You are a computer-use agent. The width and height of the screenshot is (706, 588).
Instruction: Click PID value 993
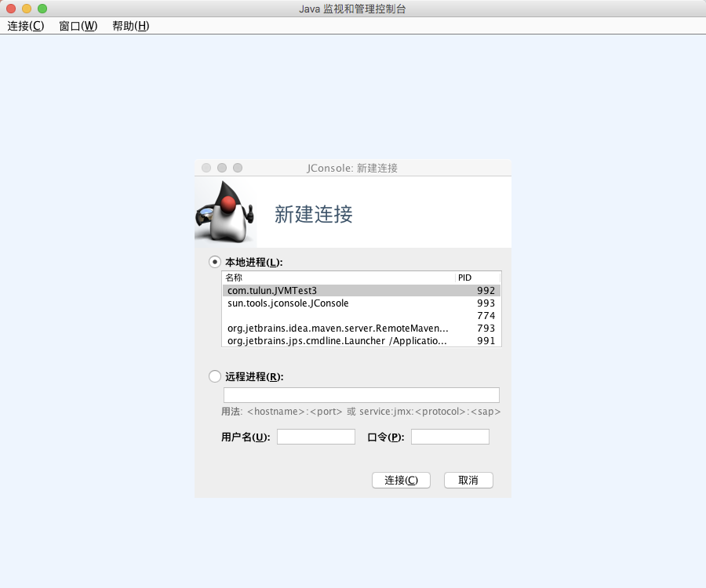(486, 303)
